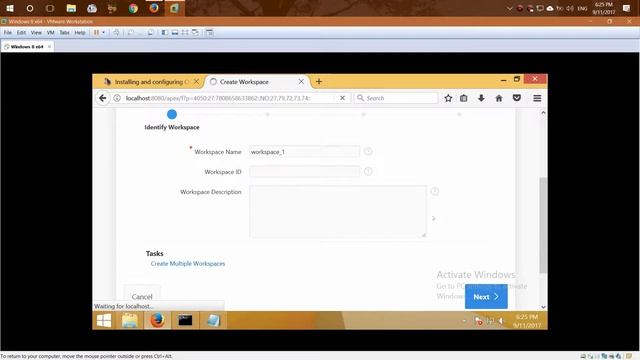Click the host ENG language indicator
This screenshot has height=360, width=640.
[582, 9]
